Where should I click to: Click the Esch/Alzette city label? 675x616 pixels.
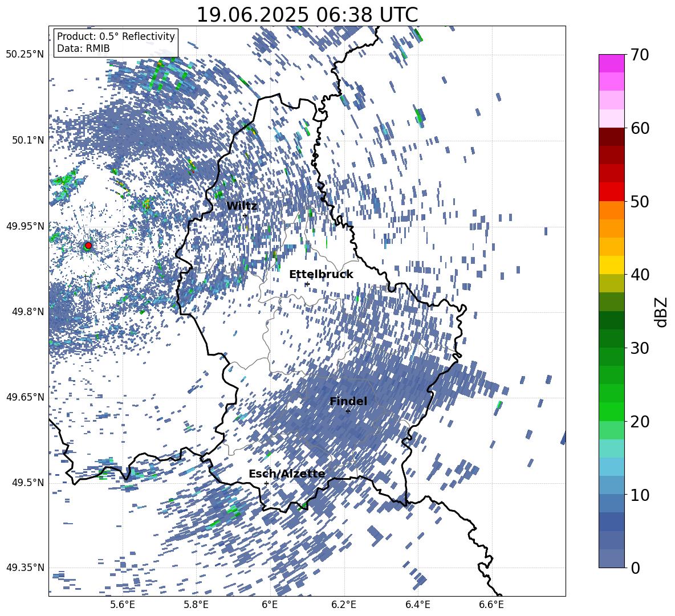287,474
